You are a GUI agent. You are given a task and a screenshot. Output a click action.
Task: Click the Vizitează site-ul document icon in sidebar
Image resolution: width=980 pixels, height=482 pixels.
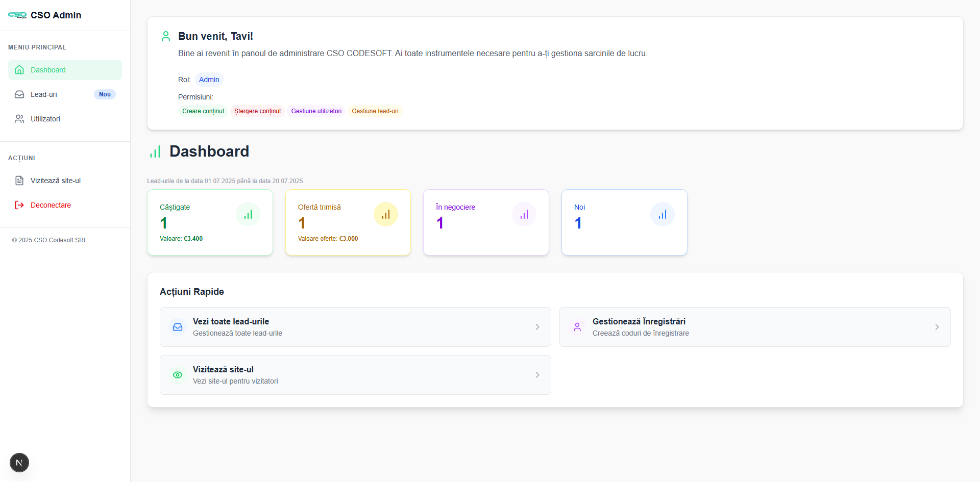coord(19,181)
